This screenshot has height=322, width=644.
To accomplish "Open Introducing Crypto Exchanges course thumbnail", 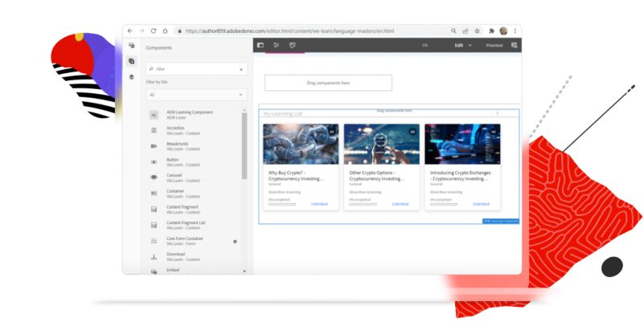I will pos(462,145).
